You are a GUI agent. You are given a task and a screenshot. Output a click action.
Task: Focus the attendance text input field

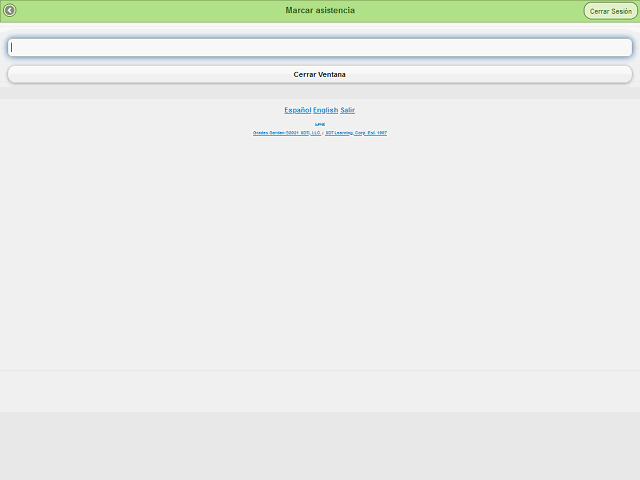320,48
